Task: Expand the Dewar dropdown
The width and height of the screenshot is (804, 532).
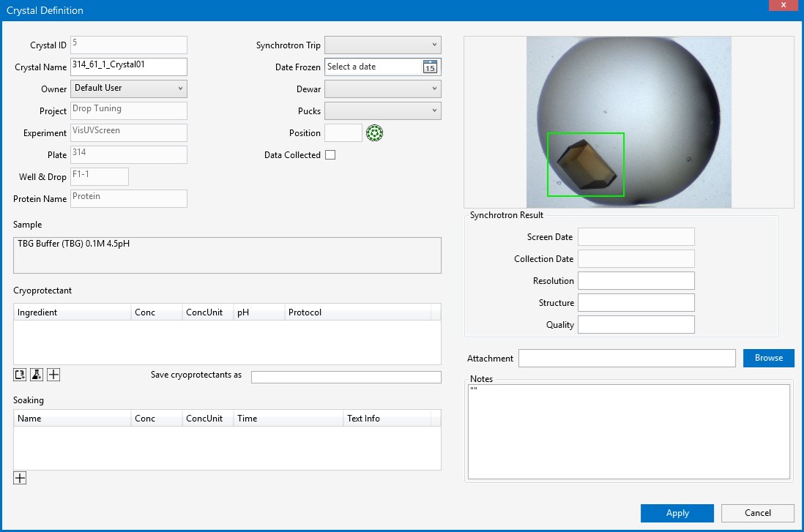Action: point(382,89)
